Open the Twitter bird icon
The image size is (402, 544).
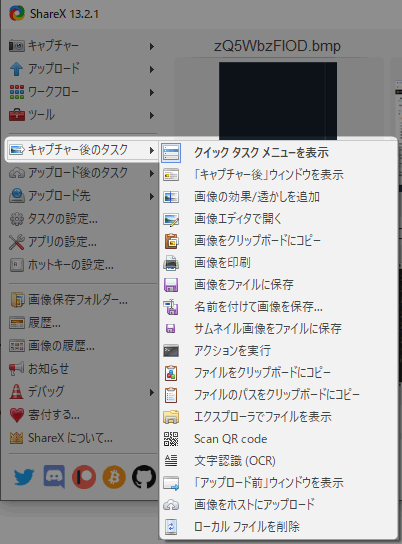pyautogui.click(x=24, y=477)
